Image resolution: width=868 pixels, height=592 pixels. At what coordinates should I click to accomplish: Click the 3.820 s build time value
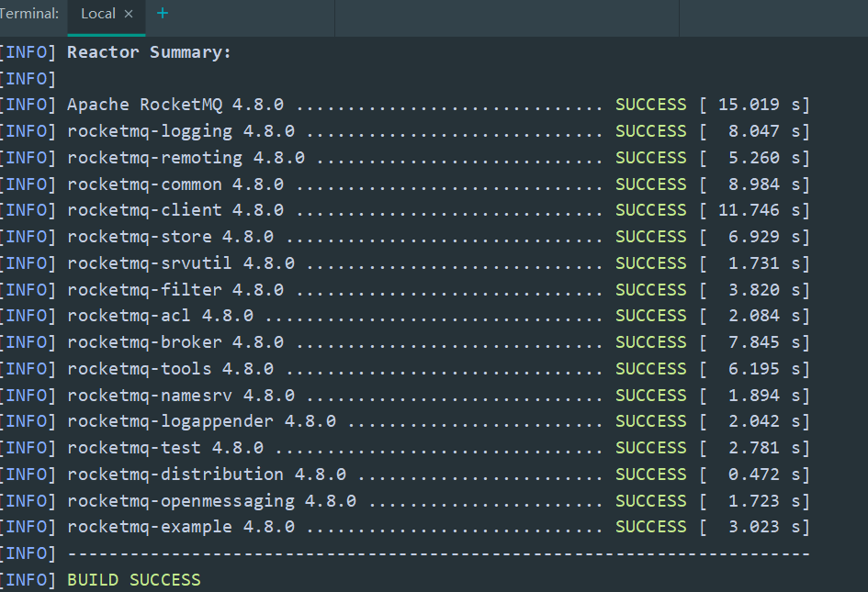(x=764, y=290)
